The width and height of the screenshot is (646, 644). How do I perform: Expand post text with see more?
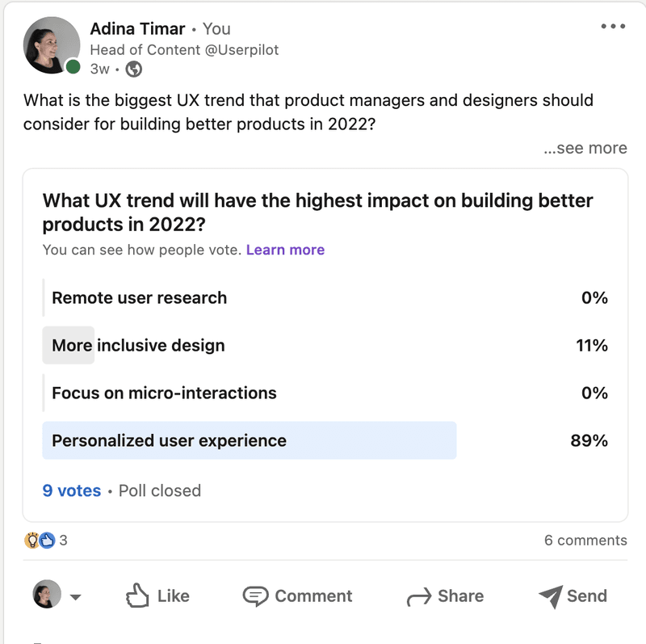[x=585, y=148]
